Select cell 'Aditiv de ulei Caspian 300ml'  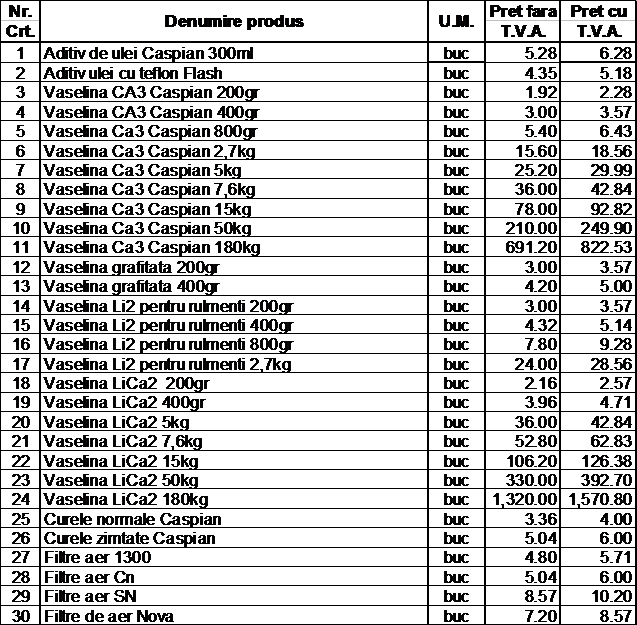(234, 53)
